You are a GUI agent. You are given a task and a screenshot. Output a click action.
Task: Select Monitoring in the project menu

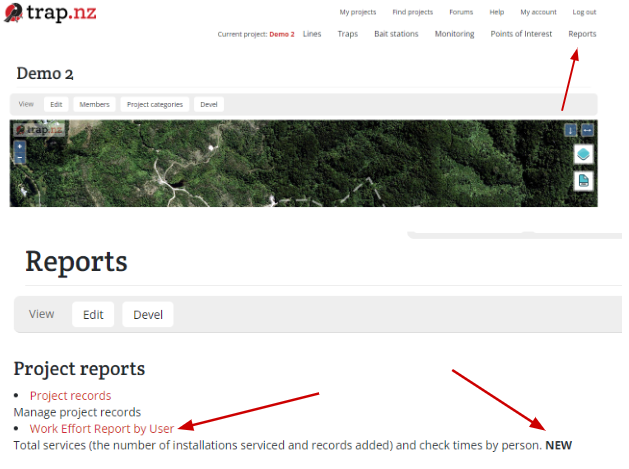point(454,34)
